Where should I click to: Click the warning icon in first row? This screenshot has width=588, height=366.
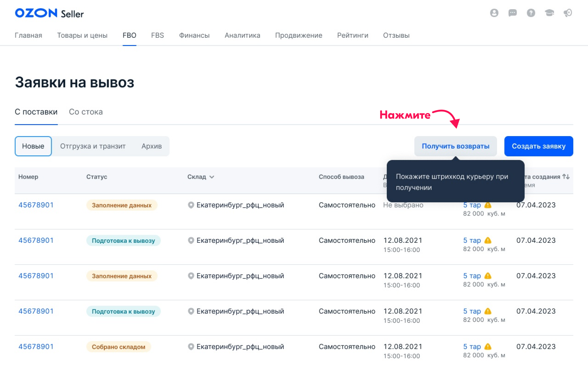pyautogui.click(x=488, y=205)
